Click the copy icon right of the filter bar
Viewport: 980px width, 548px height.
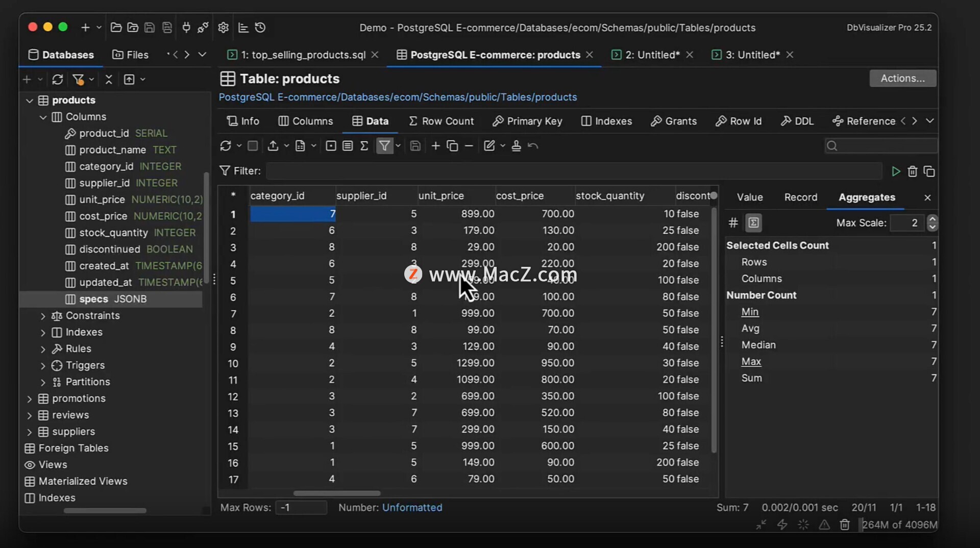point(929,171)
